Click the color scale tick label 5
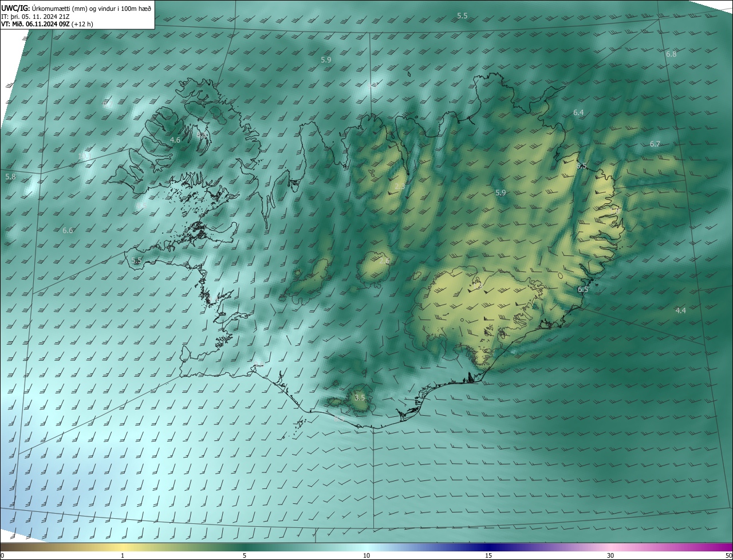The height and width of the screenshot is (560, 733). tap(245, 555)
